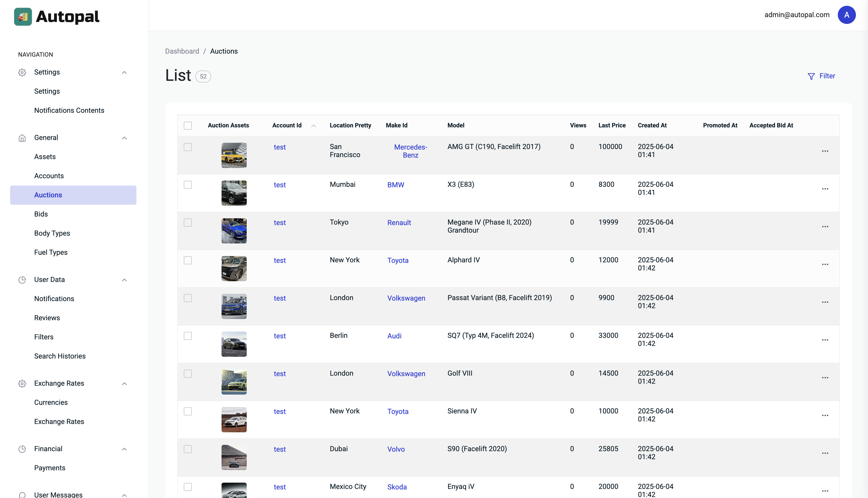Click the Autopal logo icon
The image size is (868, 498).
click(x=23, y=16)
